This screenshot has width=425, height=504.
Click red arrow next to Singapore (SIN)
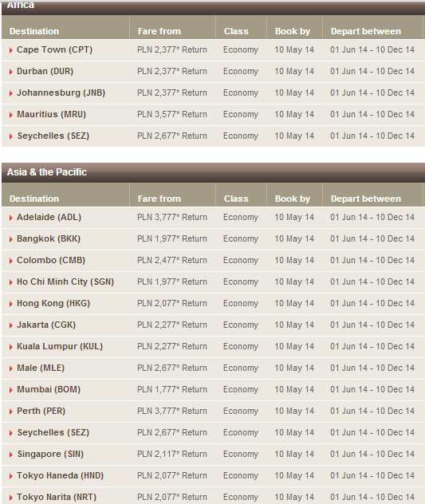(10, 455)
